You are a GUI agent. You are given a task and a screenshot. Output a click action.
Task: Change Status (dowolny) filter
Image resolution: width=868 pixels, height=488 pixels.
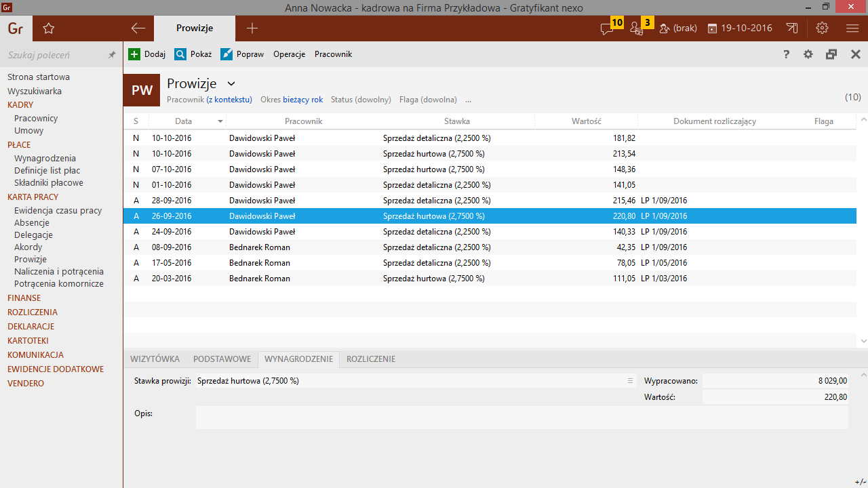pyautogui.click(x=361, y=100)
